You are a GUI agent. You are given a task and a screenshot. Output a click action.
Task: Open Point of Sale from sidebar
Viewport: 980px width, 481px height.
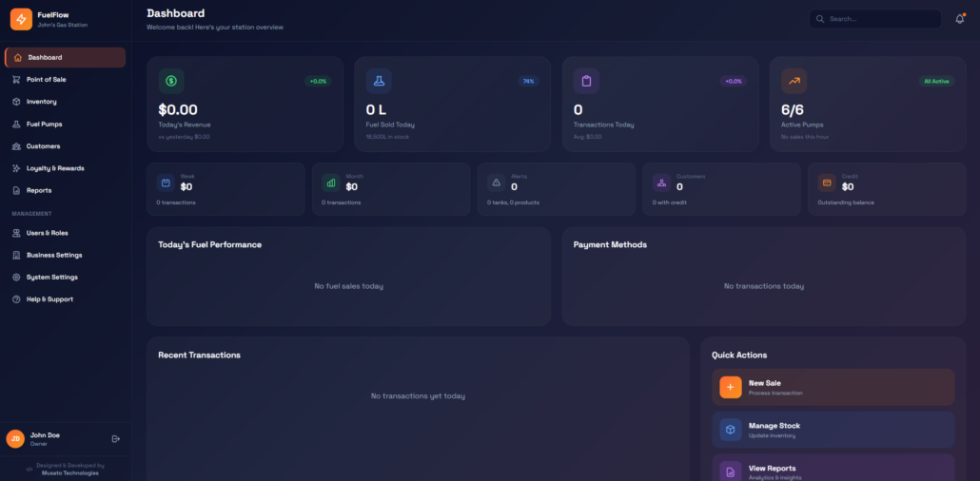point(46,80)
